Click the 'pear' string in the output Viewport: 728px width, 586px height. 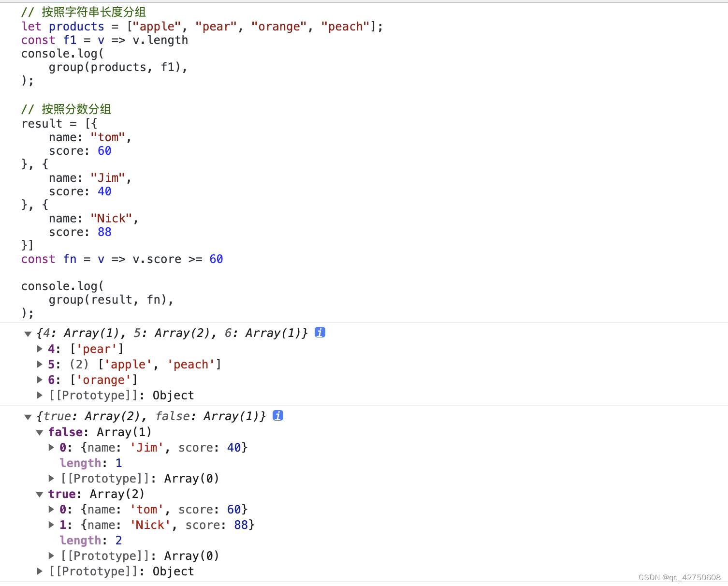(97, 349)
